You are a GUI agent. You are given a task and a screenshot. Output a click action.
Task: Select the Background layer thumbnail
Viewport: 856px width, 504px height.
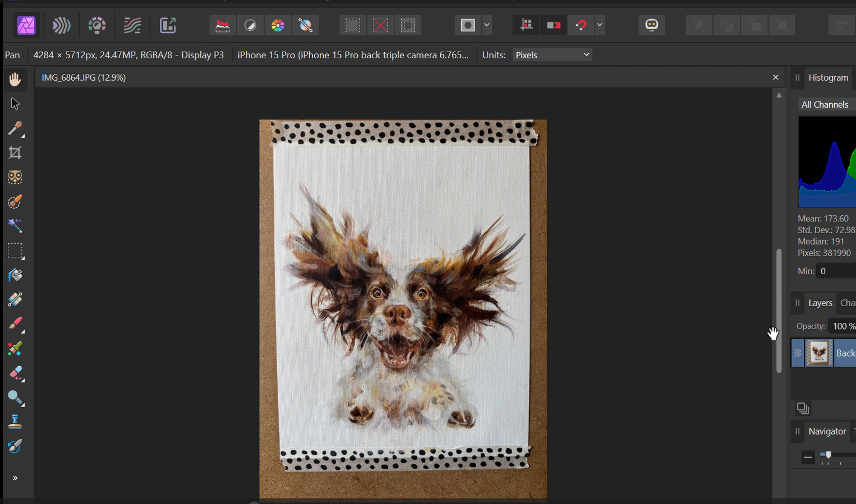click(x=819, y=353)
